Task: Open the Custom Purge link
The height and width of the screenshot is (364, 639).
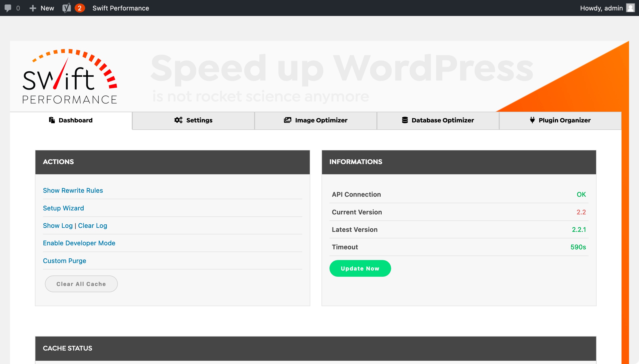Action: [65, 261]
